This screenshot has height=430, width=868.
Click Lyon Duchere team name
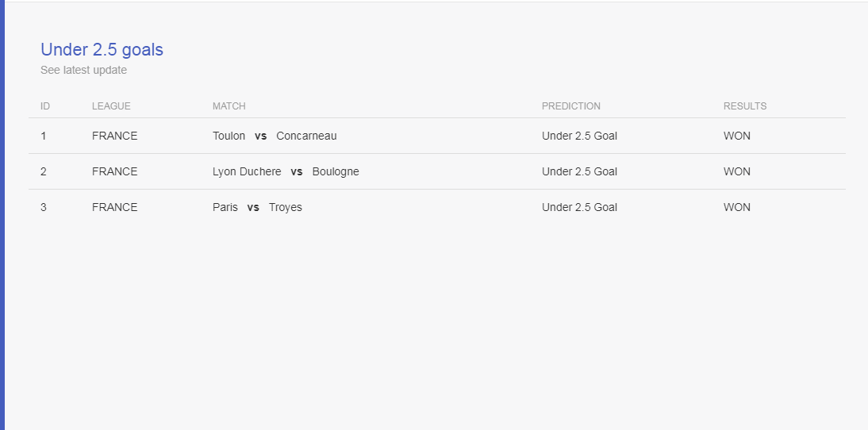(x=247, y=172)
